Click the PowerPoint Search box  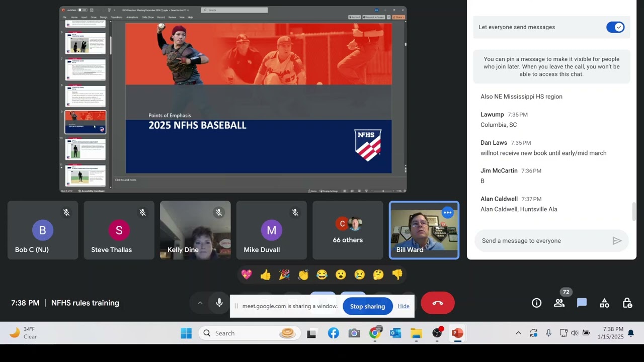[234, 10]
